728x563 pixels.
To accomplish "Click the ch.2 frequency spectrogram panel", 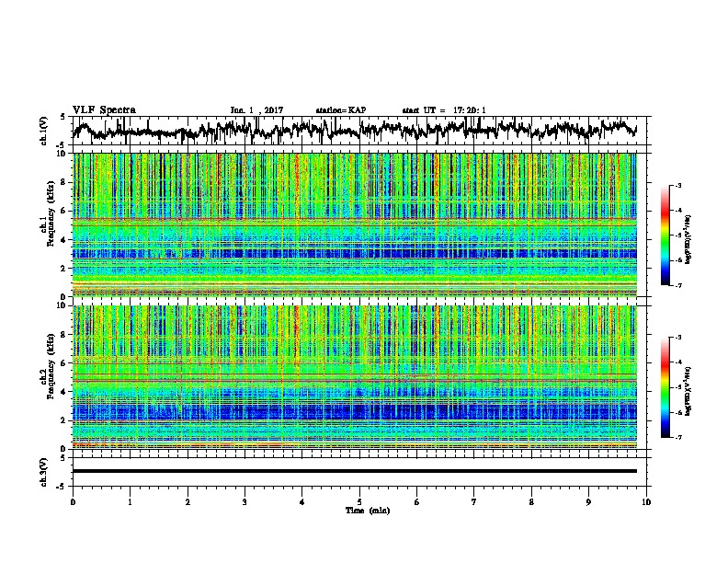I will tap(355, 377).
